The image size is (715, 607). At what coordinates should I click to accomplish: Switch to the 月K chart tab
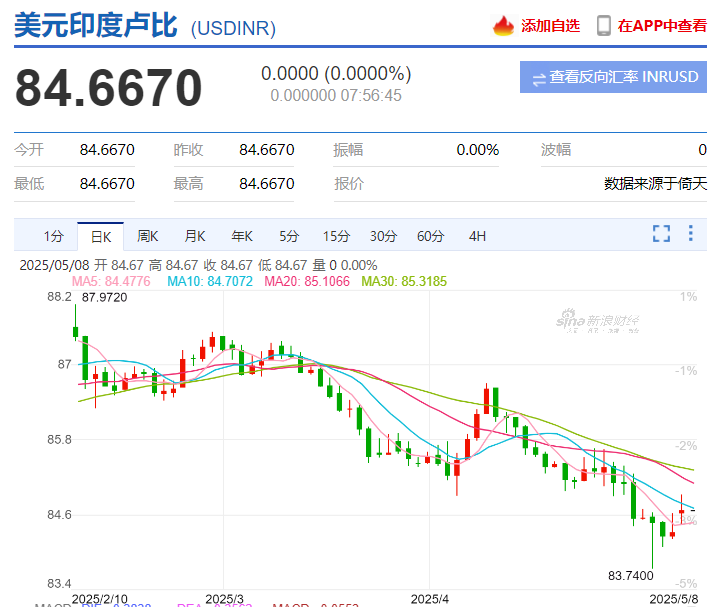[195, 236]
